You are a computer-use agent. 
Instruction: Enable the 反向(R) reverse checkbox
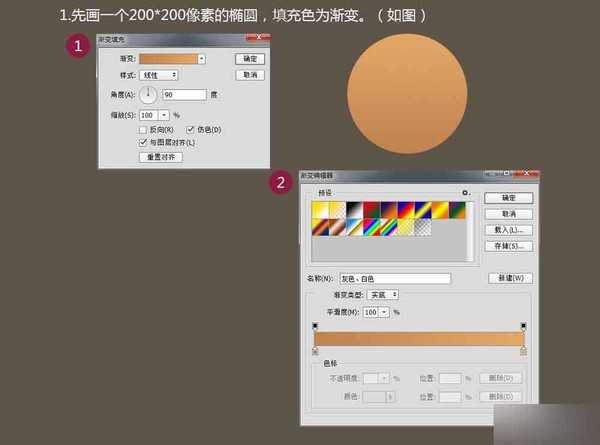(143, 129)
